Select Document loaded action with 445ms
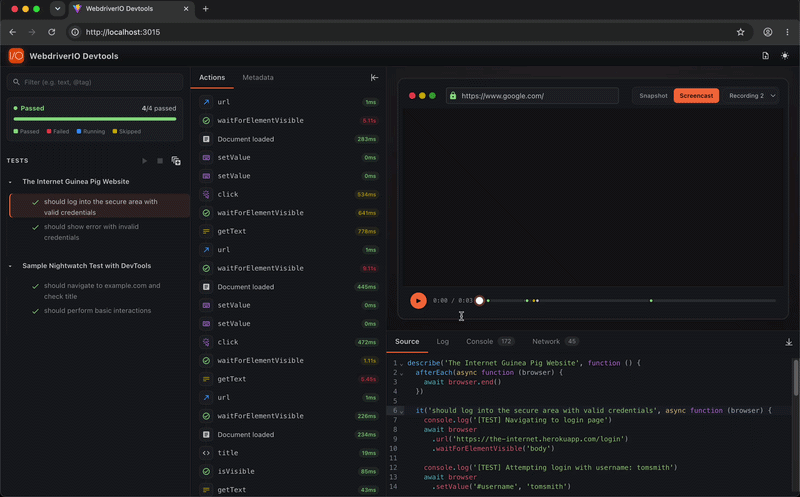 (288, 287)
